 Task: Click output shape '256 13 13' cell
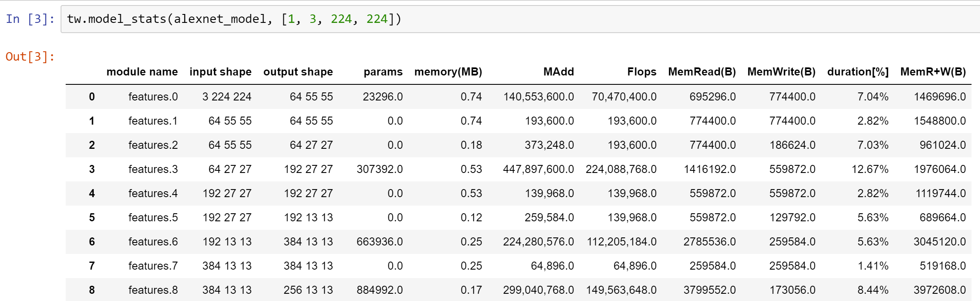pos(308,290)
